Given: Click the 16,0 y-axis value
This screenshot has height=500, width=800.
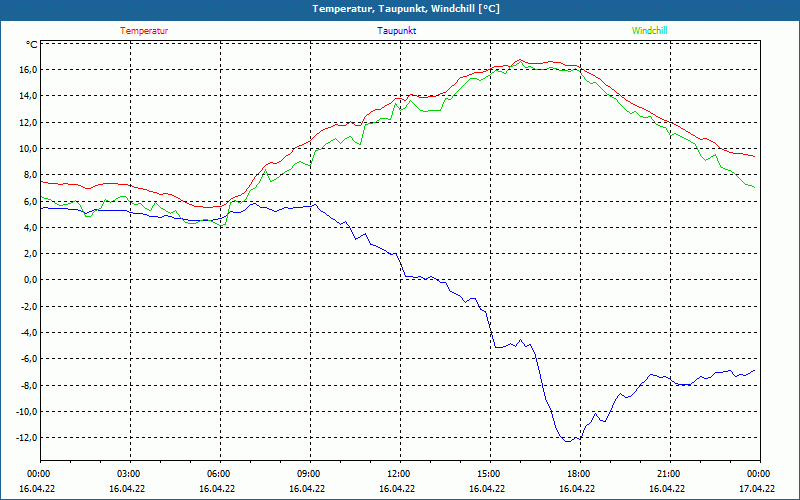Looking at the screenshot, I should 28,69.
